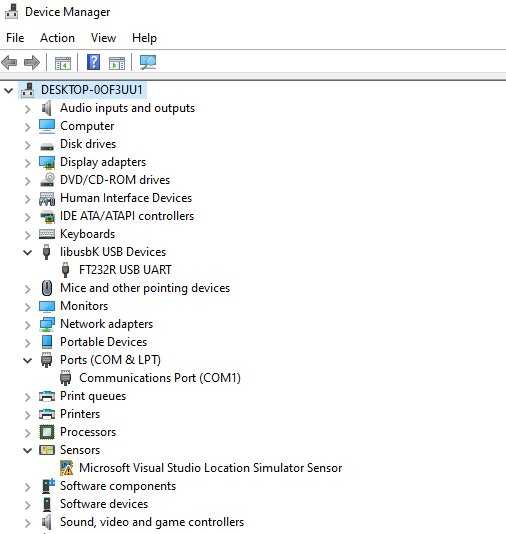
Task: Click the Monitors category icon
Action: point(47,306)
